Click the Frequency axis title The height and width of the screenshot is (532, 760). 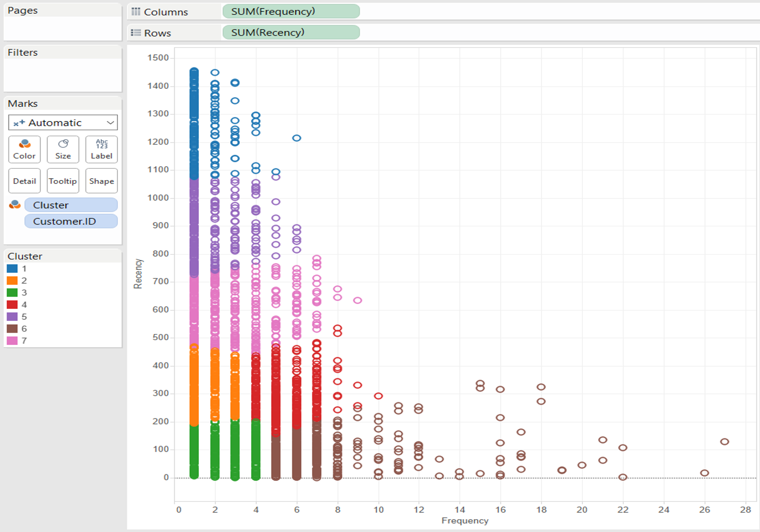465,520
